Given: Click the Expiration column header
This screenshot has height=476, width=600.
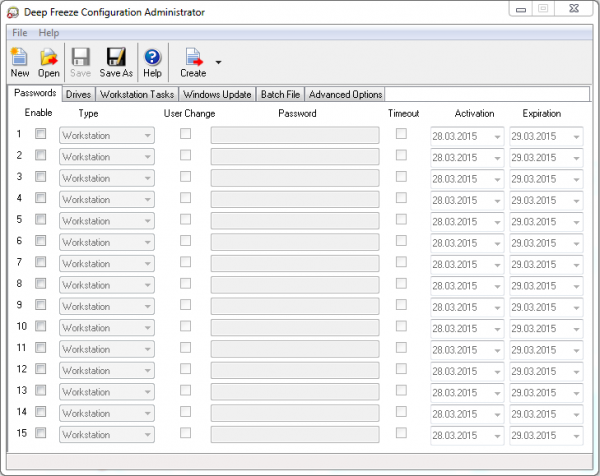Looking at the screenshot, I should [542, 114].
